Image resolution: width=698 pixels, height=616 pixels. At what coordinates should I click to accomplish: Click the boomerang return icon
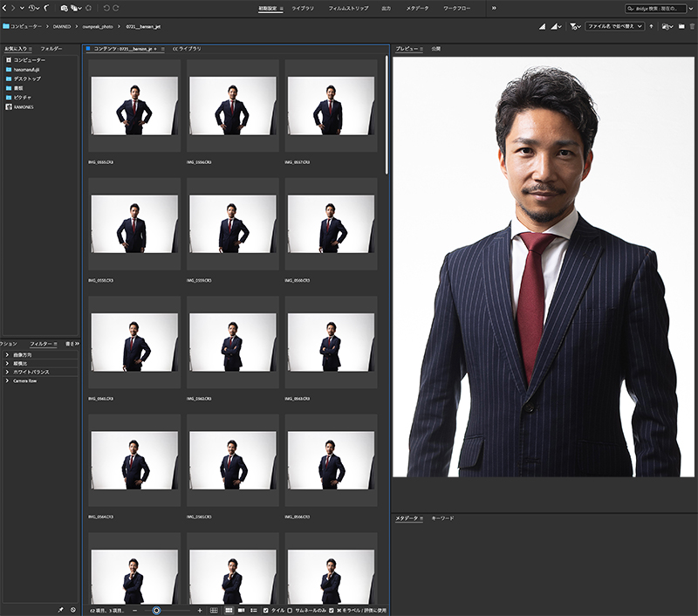click(x=46, y=8)
